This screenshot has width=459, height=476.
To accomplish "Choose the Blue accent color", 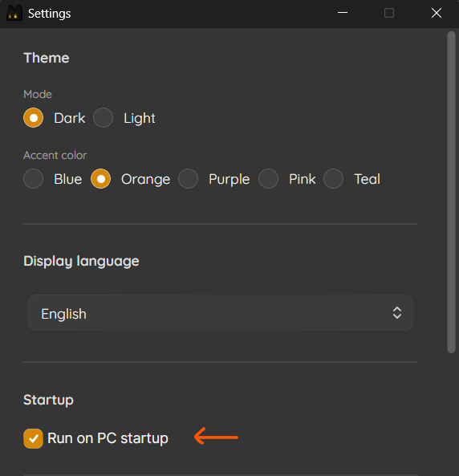I will click(34, 179).
